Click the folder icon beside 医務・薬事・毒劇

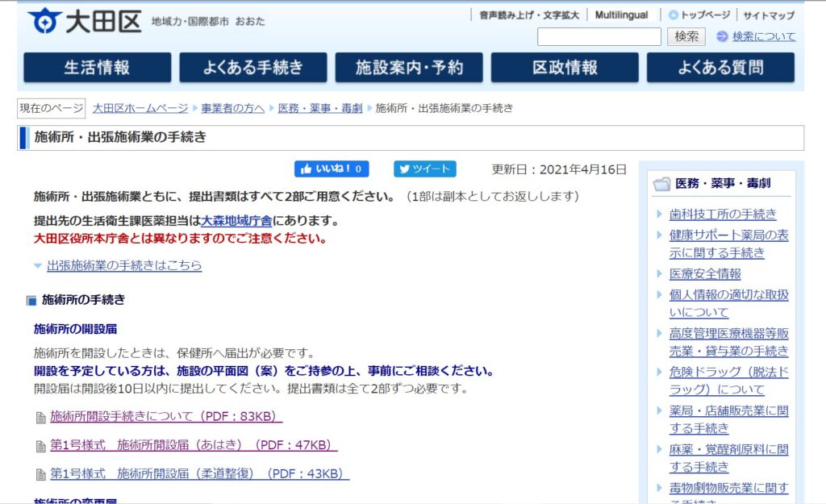(x=661, y=184)
